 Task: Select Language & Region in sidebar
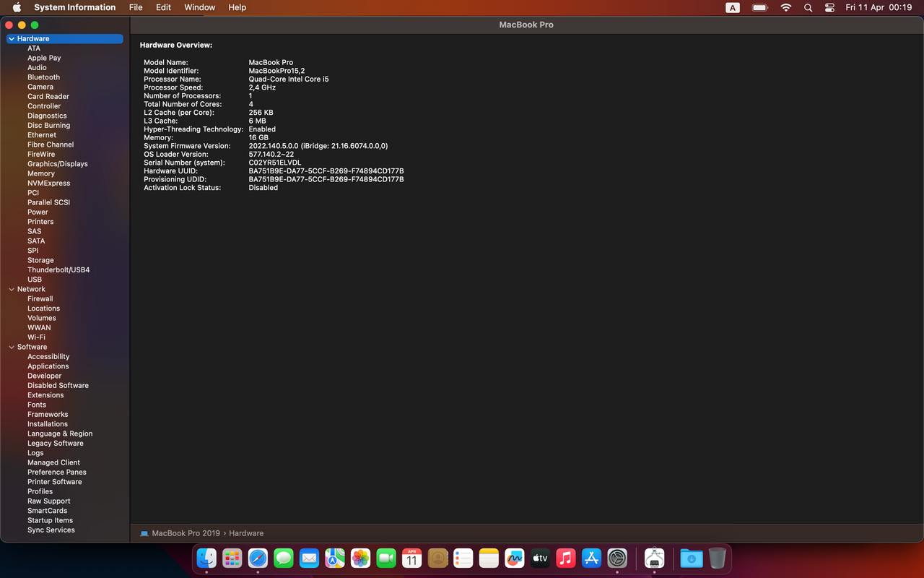click(x=60, y=434)
